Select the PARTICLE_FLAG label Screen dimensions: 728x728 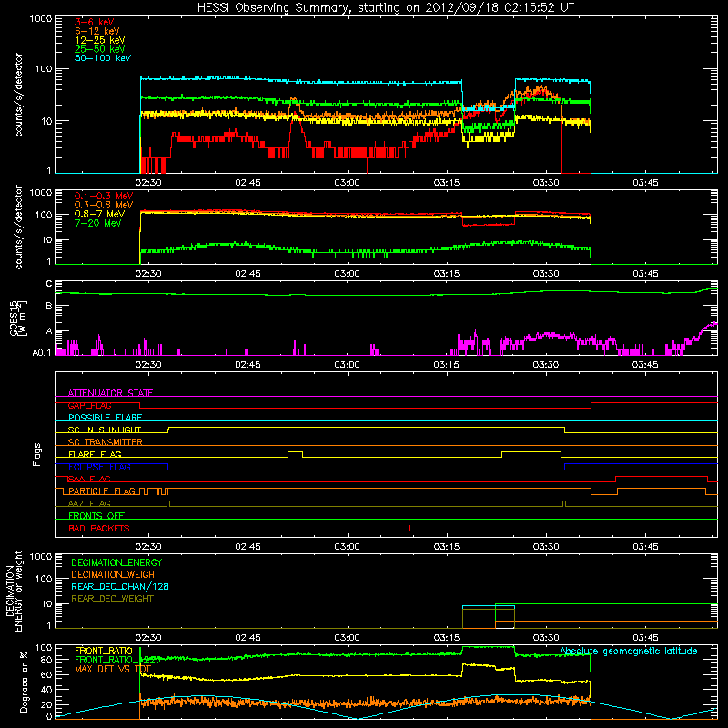(x=102, y=490)
